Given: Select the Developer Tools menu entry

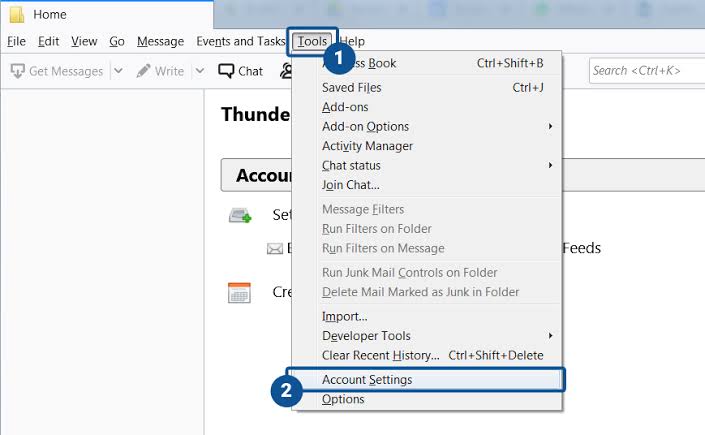Looking at the screenshot, I should [x=427, y=336].
